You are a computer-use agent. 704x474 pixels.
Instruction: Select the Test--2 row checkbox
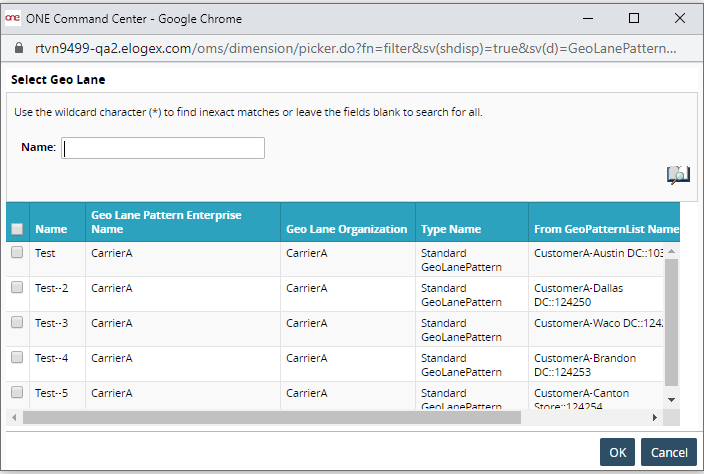point(17,288)
